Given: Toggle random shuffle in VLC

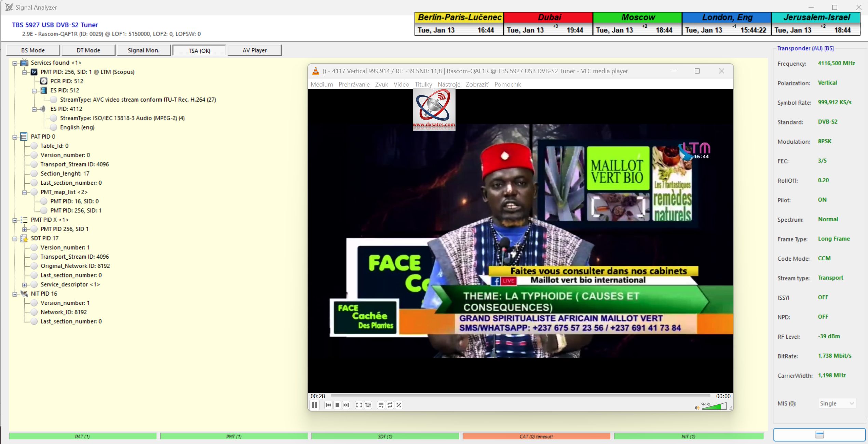Looking at the screenshot, I should click(x=399, y=405).
